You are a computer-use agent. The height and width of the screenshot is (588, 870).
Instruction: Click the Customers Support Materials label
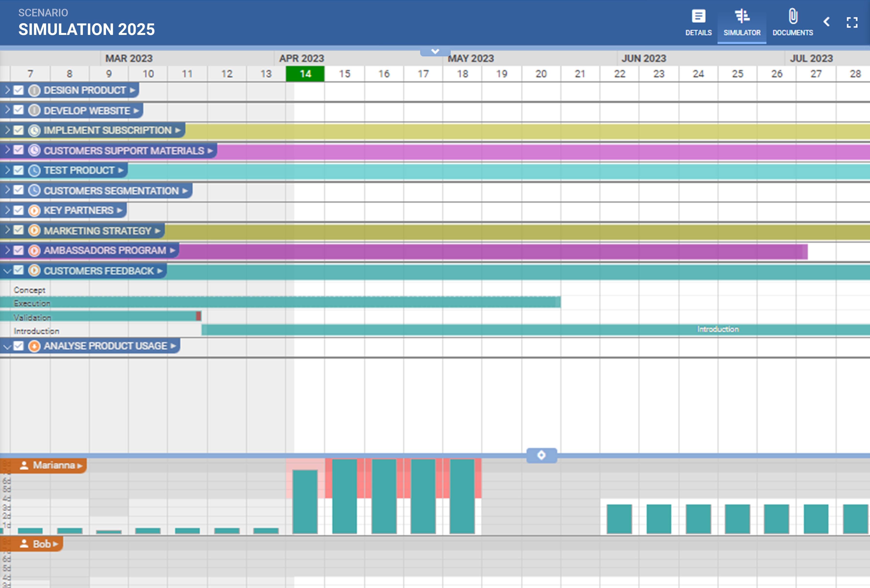(x=124, y=151)
